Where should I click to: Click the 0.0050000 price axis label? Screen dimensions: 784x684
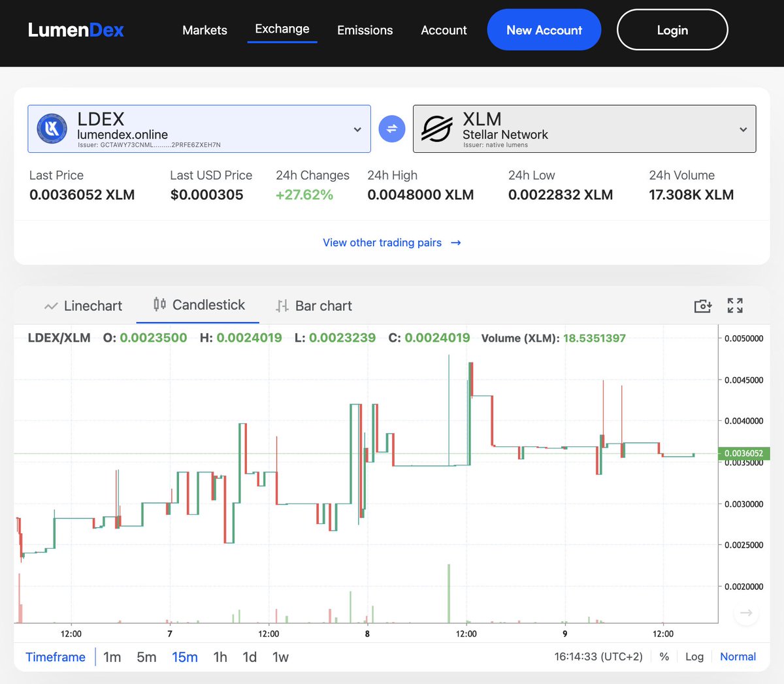[x=743, y=338]
